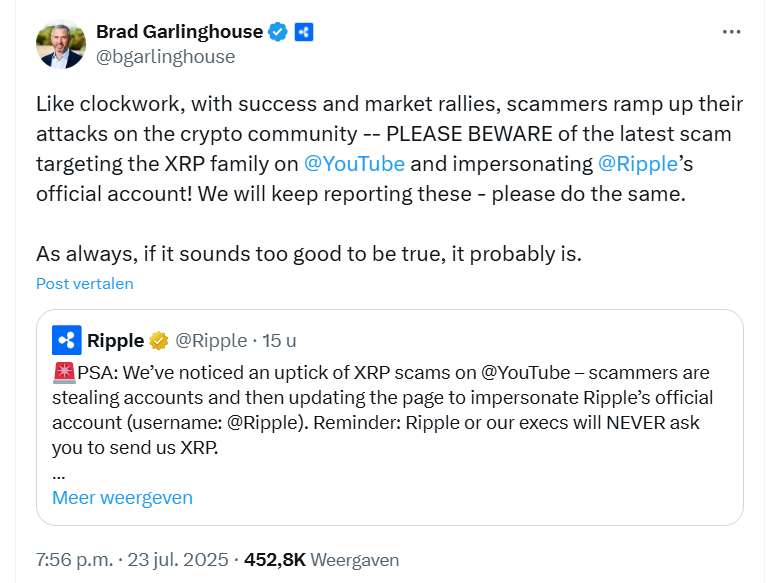Click the Ripple logo avatar in quoted post
This screenshot has height=583, width=771.
click(x=67, y=340)
